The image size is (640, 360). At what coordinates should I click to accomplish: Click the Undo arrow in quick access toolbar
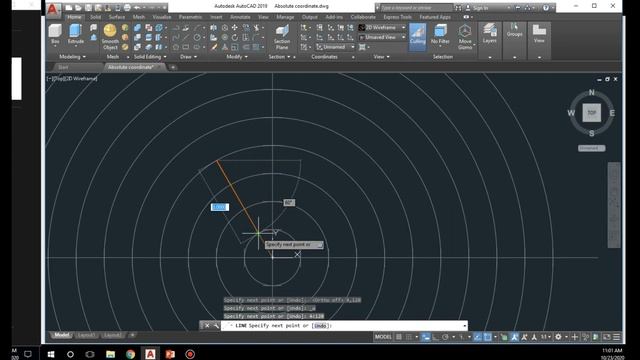click(138, 8)
